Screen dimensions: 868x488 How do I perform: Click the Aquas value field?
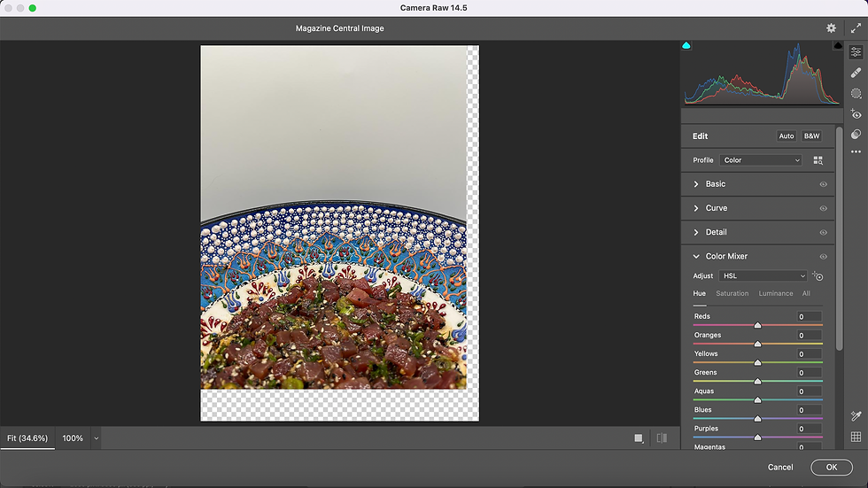[810, 391]
